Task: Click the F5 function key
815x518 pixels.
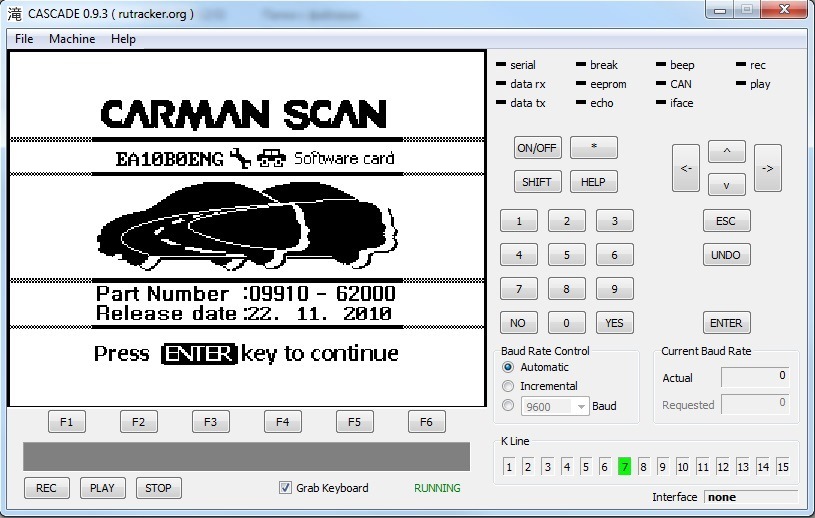Action: point(354,422)
